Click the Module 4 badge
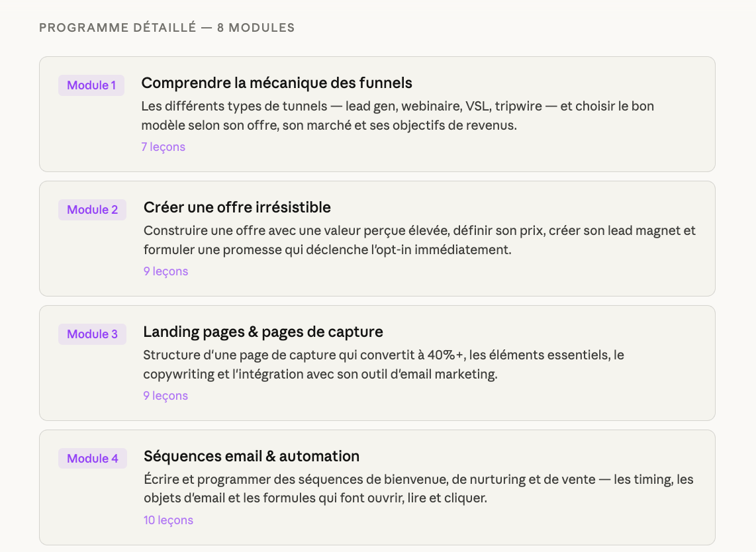 (92, 459)
